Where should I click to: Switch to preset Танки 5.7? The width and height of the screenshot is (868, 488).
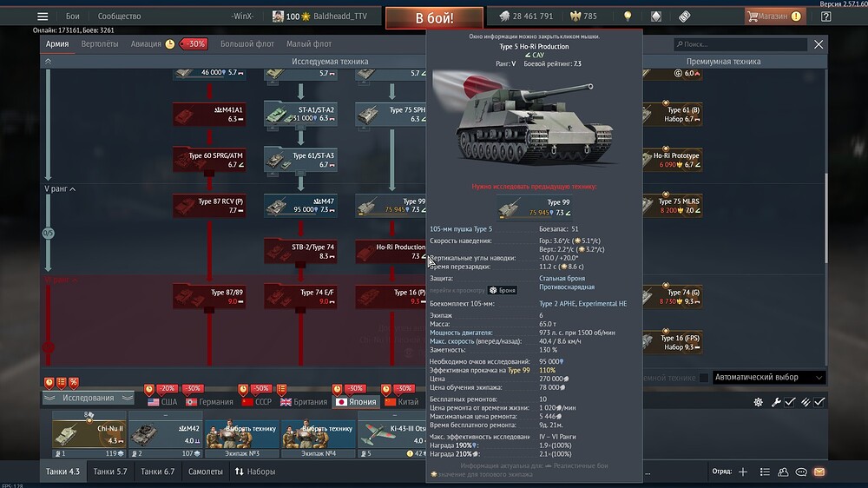[110, 472]
